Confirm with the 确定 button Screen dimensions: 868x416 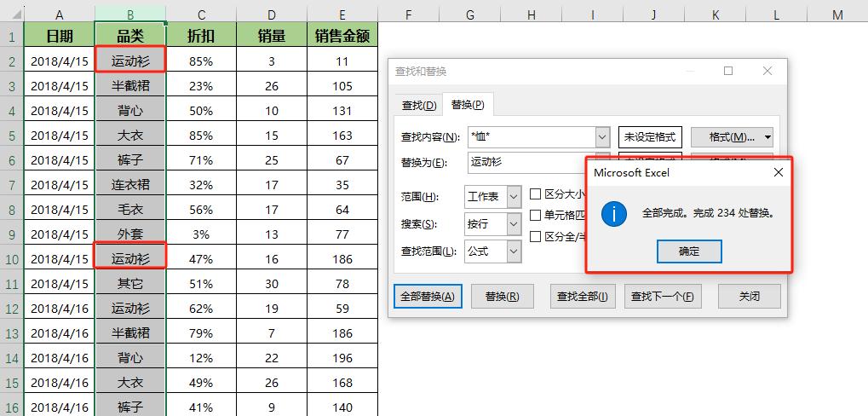689,251
